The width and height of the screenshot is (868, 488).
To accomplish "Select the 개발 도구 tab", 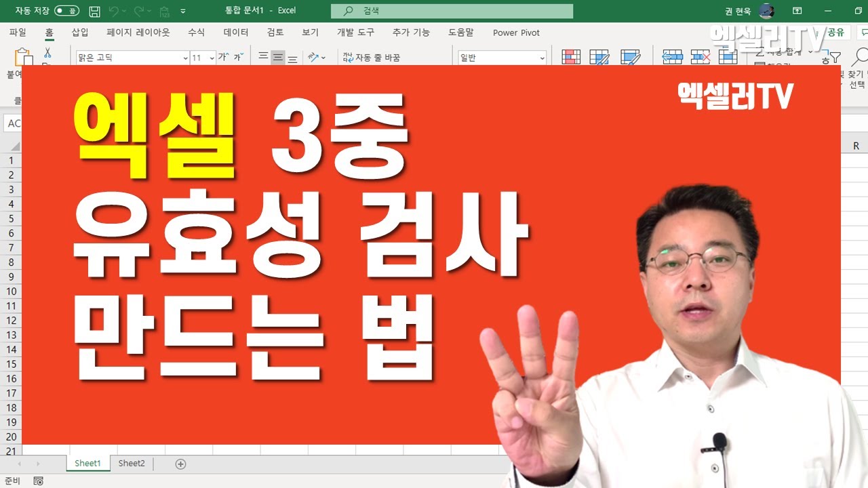I will tap(355, 33).
